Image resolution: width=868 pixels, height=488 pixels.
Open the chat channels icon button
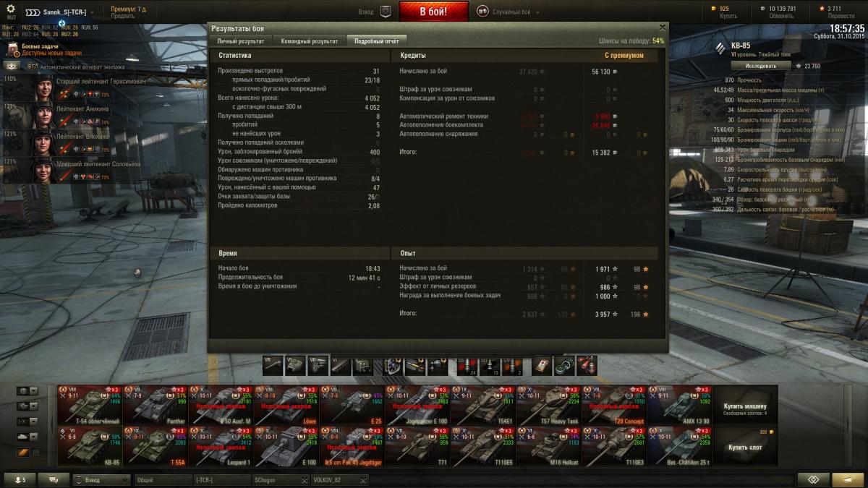(x=53, y=480)
